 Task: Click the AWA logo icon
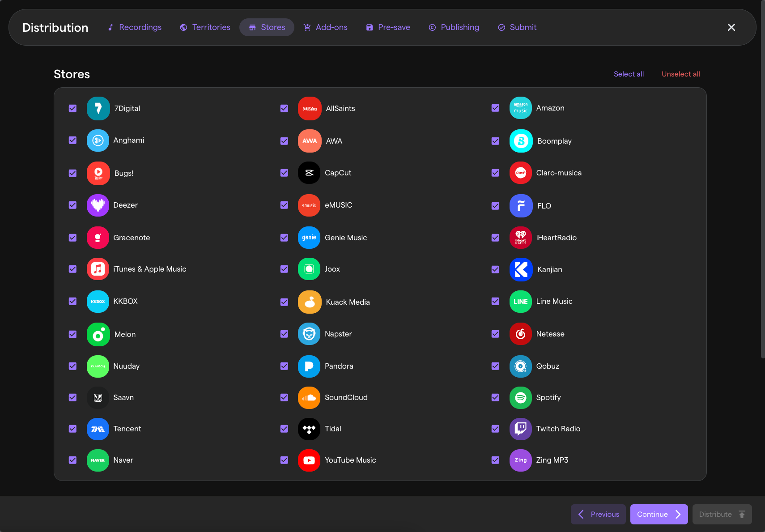(x=310, y=141)
